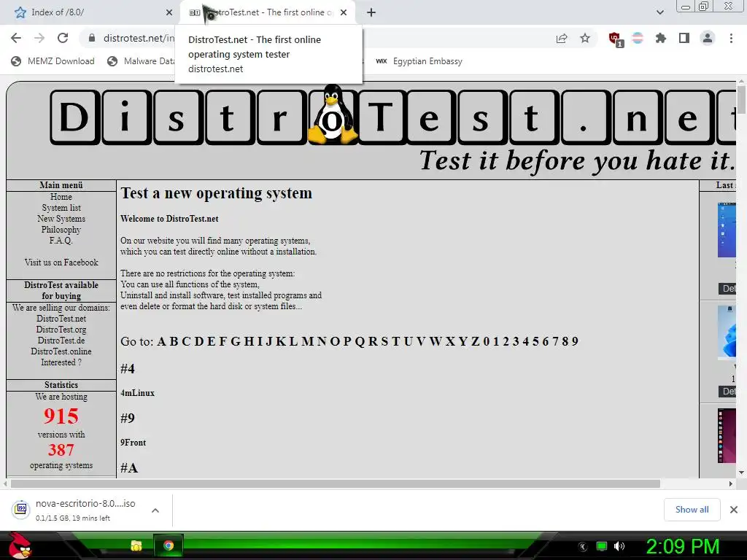Click the Interested ? link

pos(61,362)
